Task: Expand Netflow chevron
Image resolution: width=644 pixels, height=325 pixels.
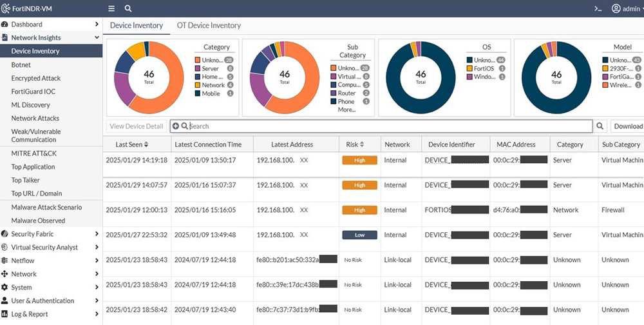Action: point(97,261)
